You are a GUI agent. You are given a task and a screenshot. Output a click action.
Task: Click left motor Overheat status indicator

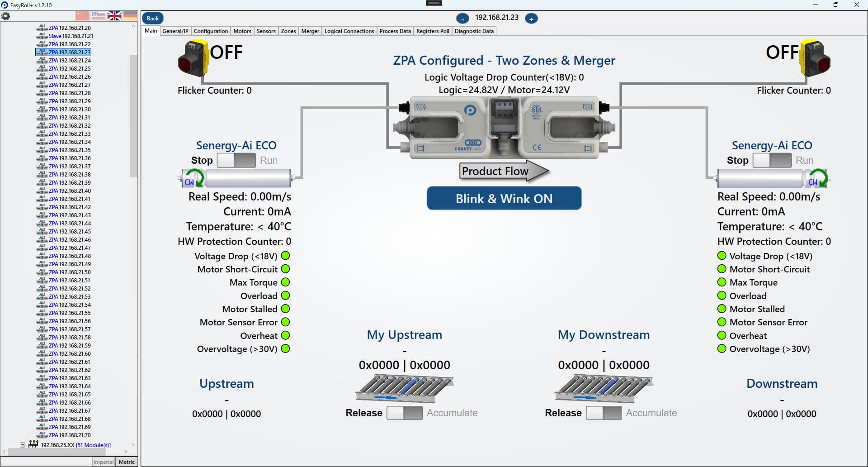(x=285, y=336)
